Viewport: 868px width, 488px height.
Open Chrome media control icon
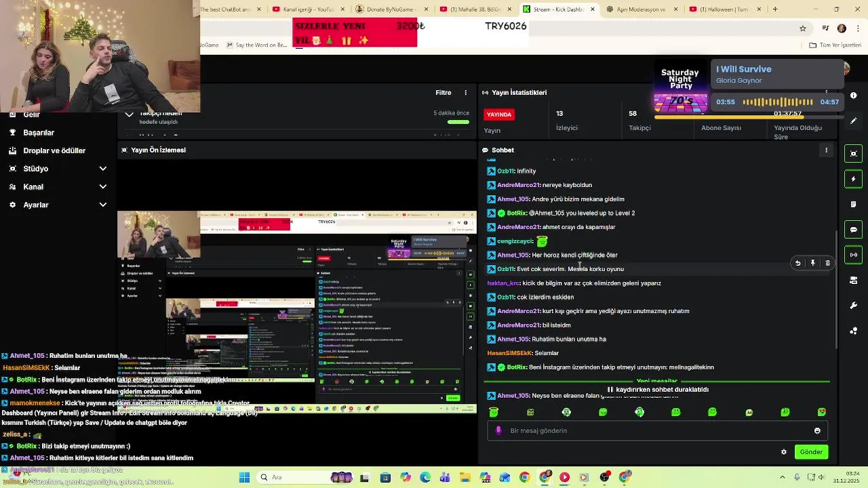pyautogui.click(x=825, y=28)
